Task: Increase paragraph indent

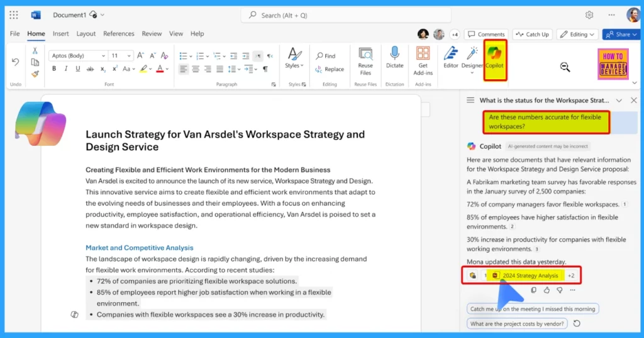Action: point(246,56)
